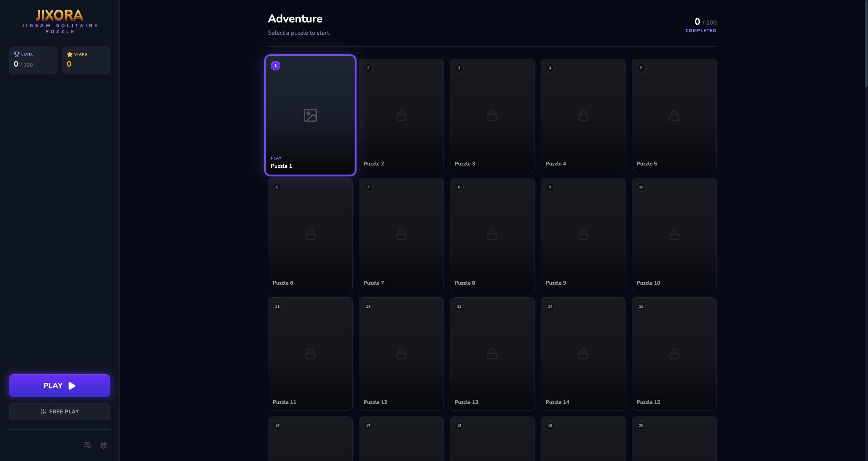Click the LEVEL stat card

click(33, 60)
